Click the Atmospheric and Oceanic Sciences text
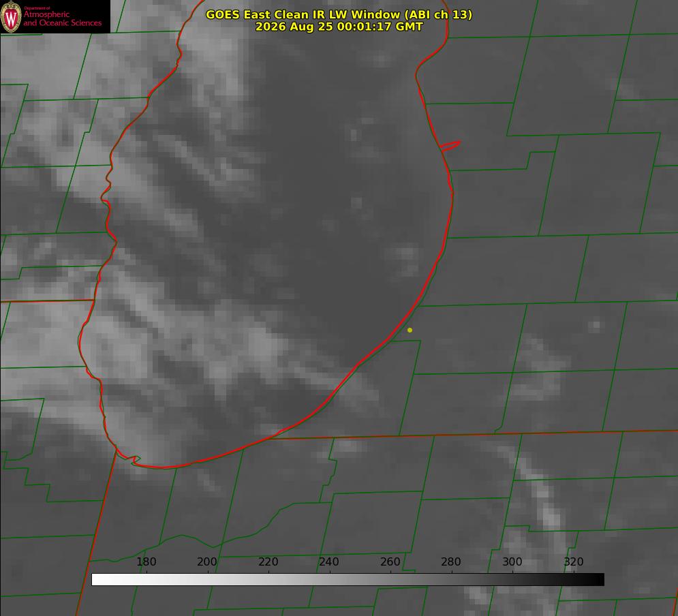678x616 pixels. click(62, 18)
